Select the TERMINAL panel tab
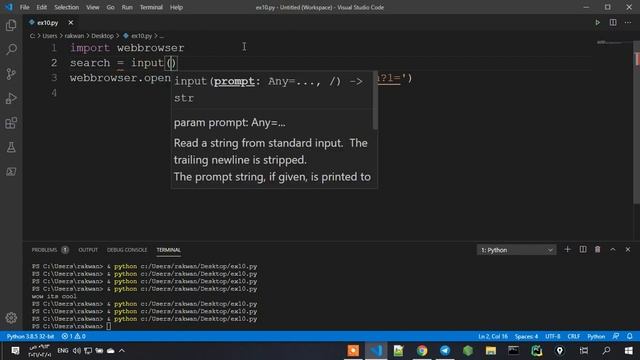 pyautogui.click(x=169, y=250)
